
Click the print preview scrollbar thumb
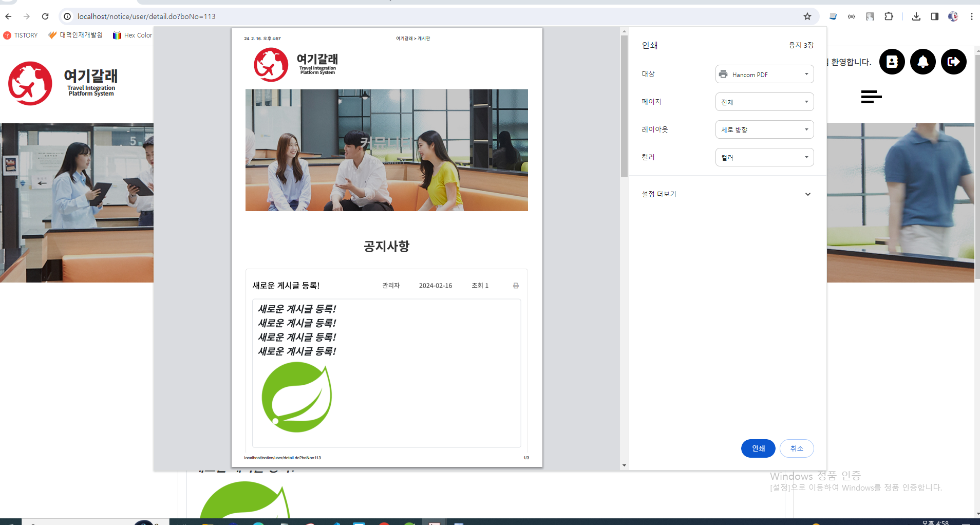coord(624,106)
